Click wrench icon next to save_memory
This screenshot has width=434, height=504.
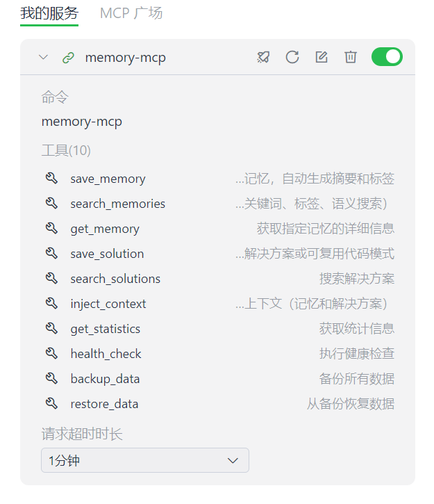pos(51,179)
